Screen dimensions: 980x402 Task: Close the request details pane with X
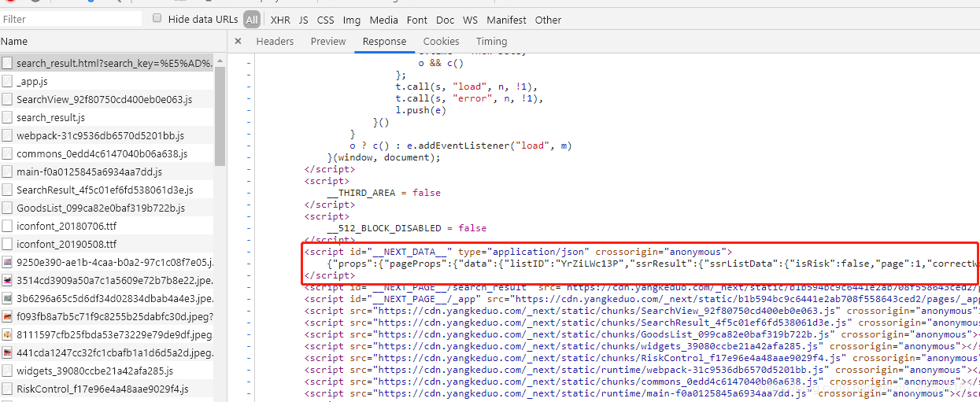click(238, 41)
